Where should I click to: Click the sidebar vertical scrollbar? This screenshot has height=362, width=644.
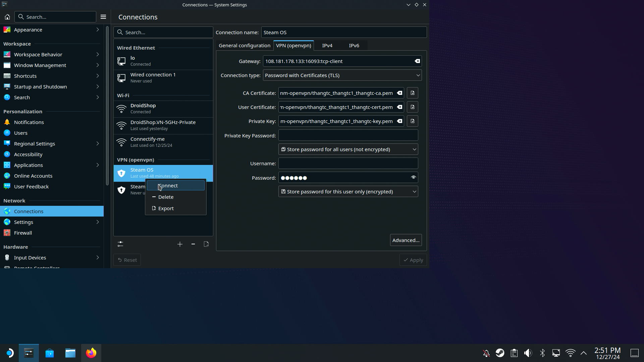[x=107, y=106]
